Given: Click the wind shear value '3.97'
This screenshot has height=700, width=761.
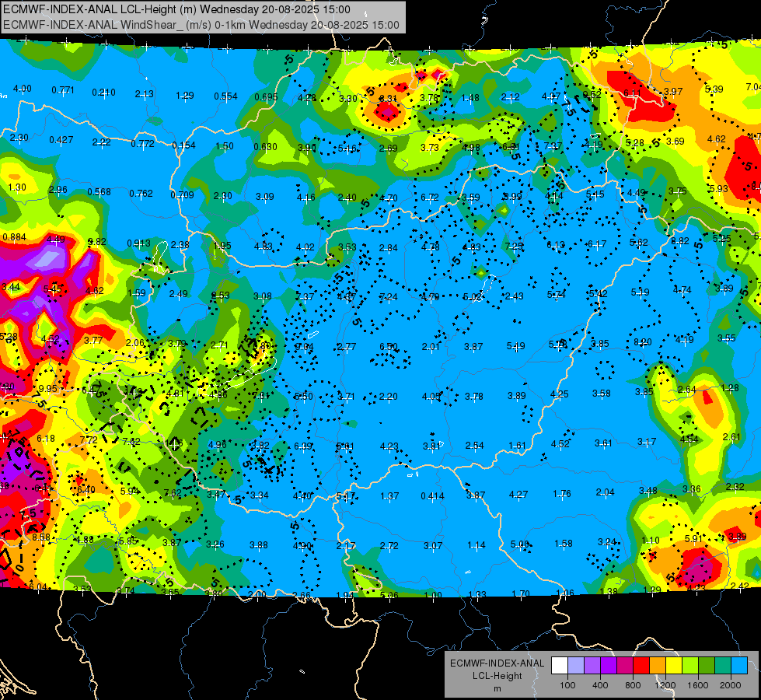Looking at the screenshot, I should tap(673, 91).
